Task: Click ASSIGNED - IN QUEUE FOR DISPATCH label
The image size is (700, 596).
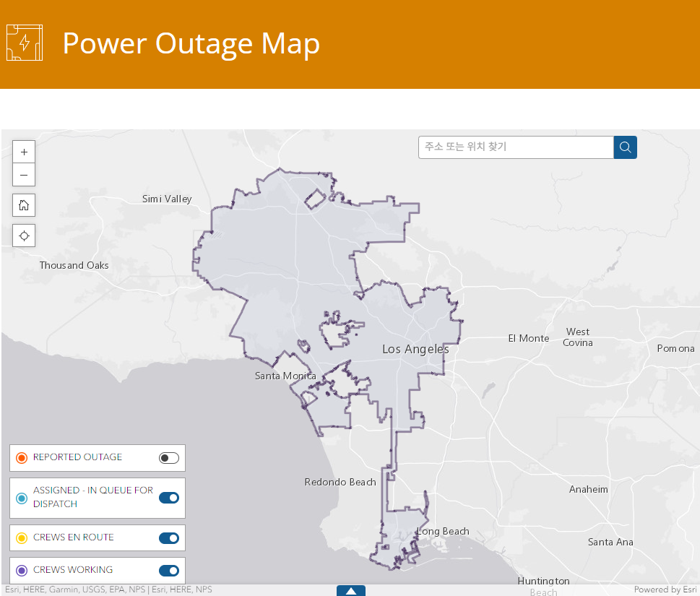Action: click(93, 497)
